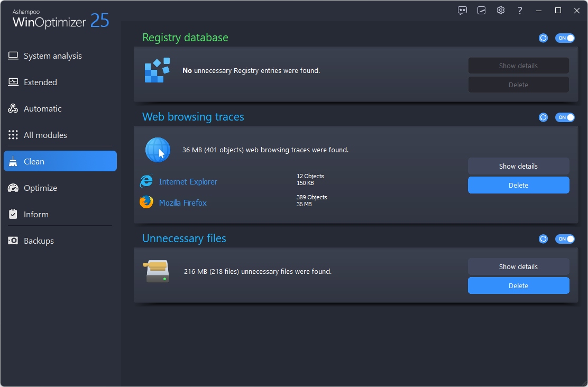Click the help question mark icon
This screenshot has width=588, height=387.
point(520,11)
